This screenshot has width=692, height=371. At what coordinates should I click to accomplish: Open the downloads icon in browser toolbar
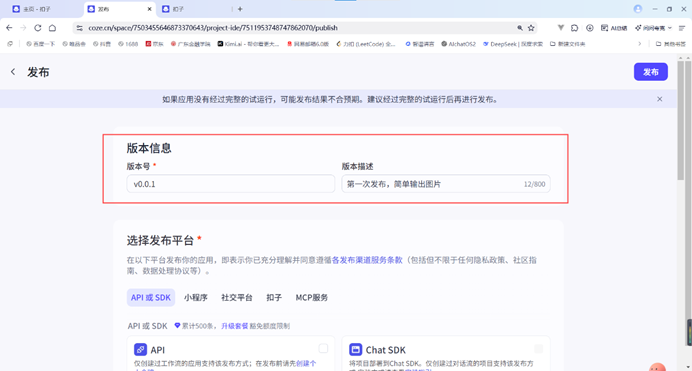click(590, 28)
